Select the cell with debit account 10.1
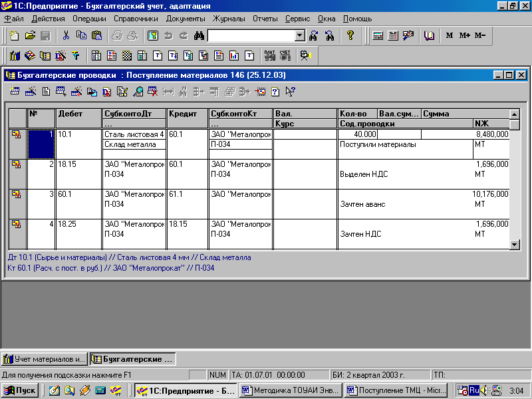The width and height of the screenshot is (532, 399). coord(78,144)
